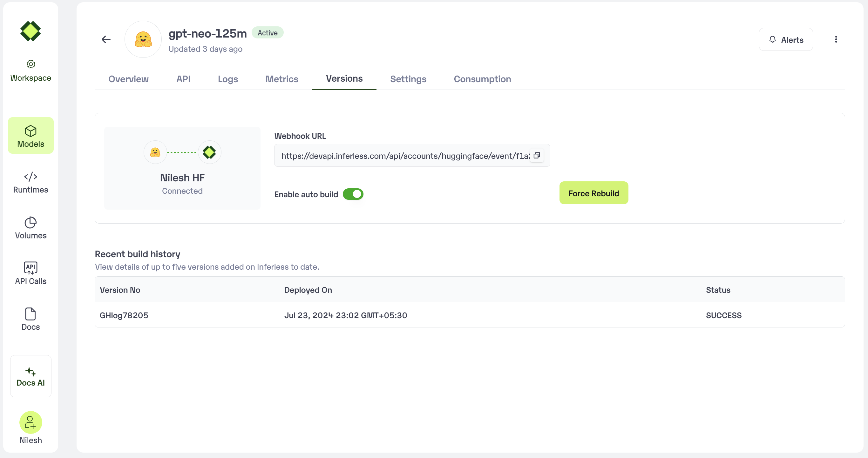
Task: Open Docs from sidebar
Action: tap(31, 319)
